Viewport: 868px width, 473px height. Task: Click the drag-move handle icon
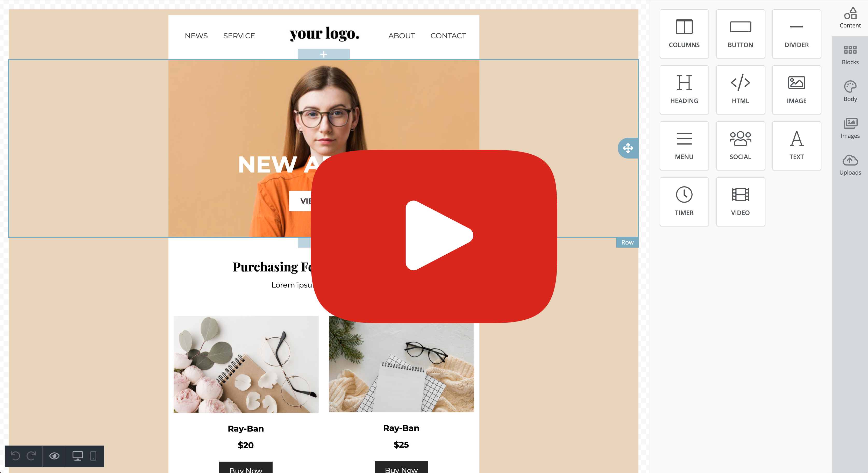(x=628, y=148)
